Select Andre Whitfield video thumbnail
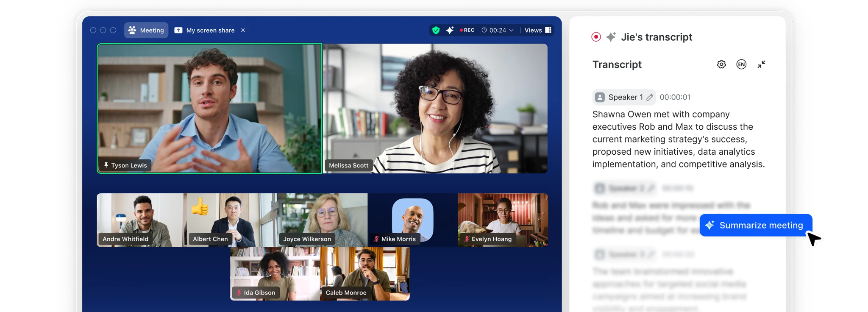Image resolution: width=868 pixels, height=312 pixels. 140,220
